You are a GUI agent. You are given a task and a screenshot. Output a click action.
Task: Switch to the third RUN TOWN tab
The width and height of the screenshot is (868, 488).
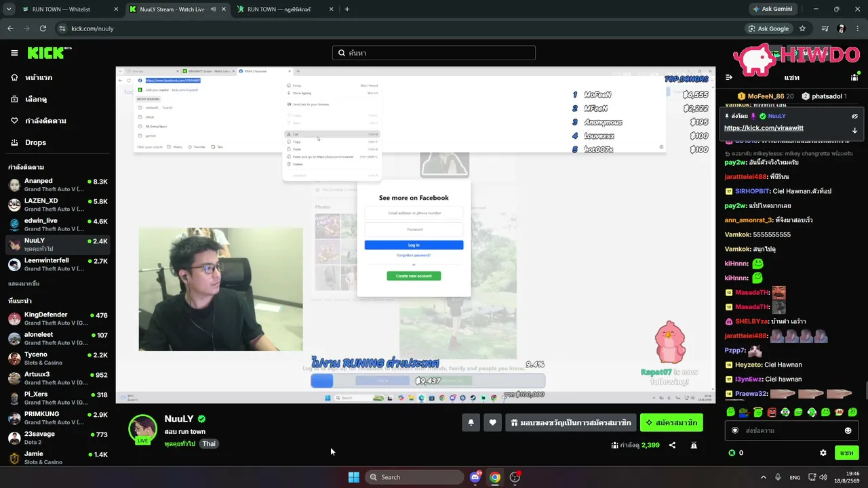285,9
